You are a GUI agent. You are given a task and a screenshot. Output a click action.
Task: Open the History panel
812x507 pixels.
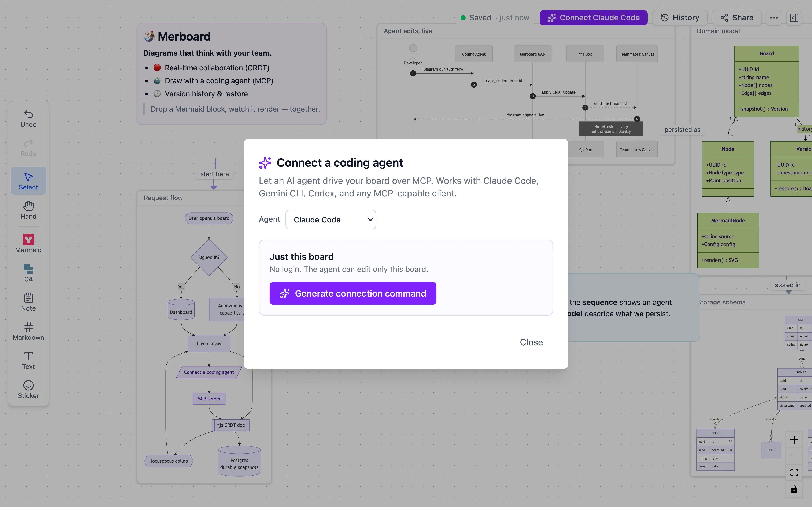(680, 18)
